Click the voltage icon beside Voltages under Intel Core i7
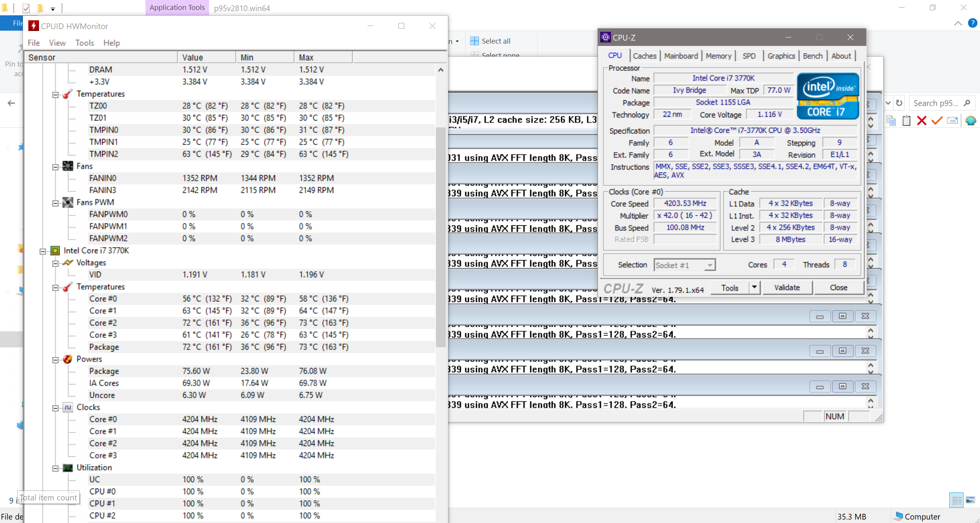Viewport: 980px width, 523px height. click(68, 262)
